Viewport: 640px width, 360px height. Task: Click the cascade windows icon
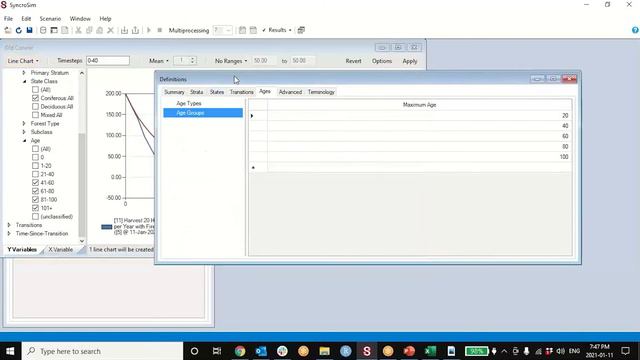click(x=301, y=30)
